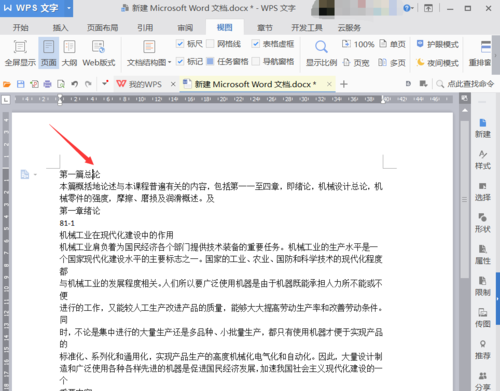Expand the quick access toolbar dropdown arrow
This screenshot has width=500, height=391.
pos(105,84)
